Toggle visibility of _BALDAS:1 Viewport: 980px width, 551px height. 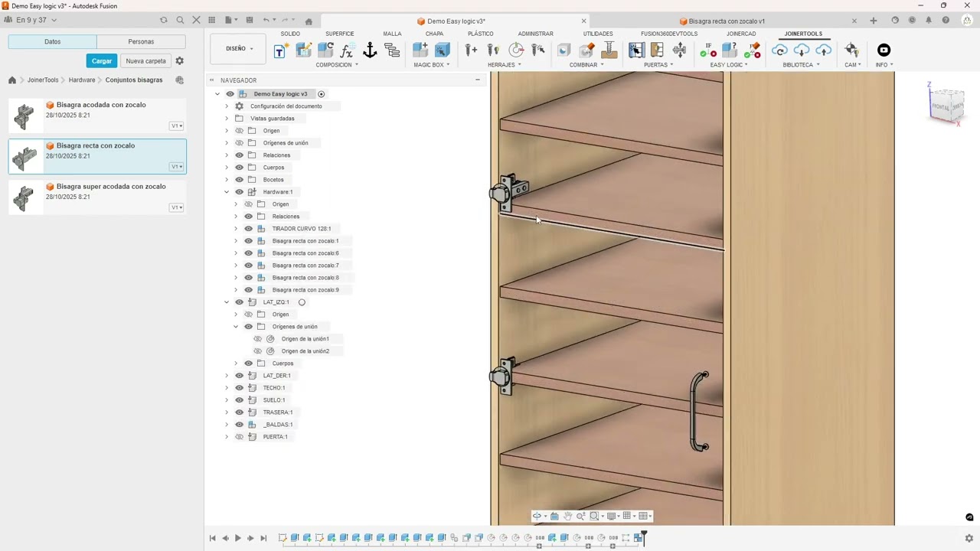239,424
